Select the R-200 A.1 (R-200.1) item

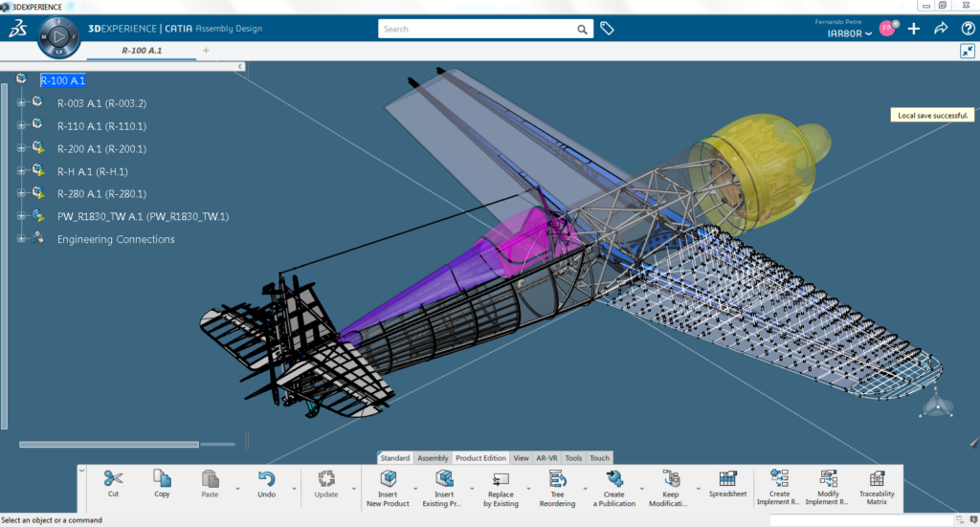(x=101, y=148)
